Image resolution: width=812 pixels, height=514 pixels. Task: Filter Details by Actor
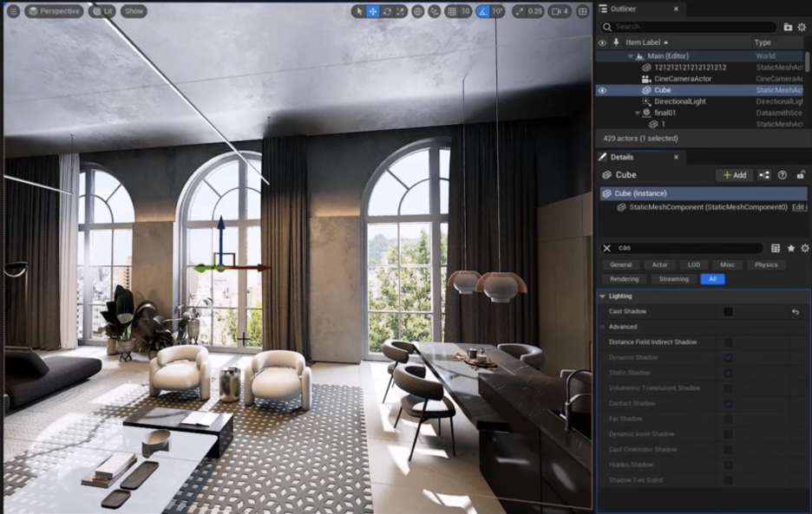tap(659, 264)
